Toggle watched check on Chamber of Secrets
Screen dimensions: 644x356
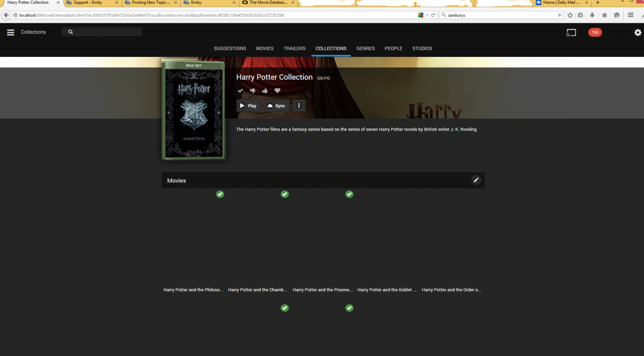pos(284,194)
